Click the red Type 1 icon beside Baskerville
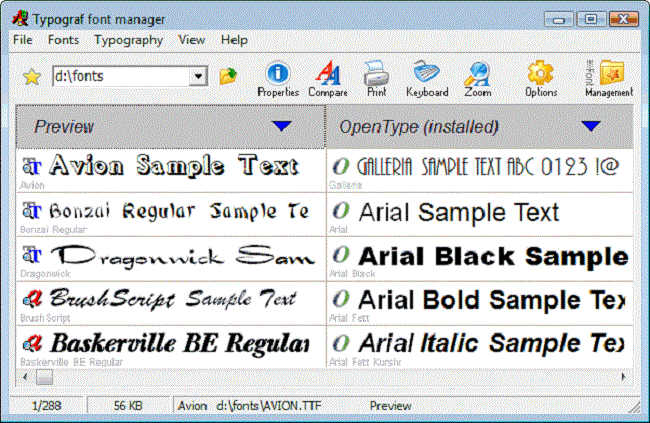 [32, 343]
